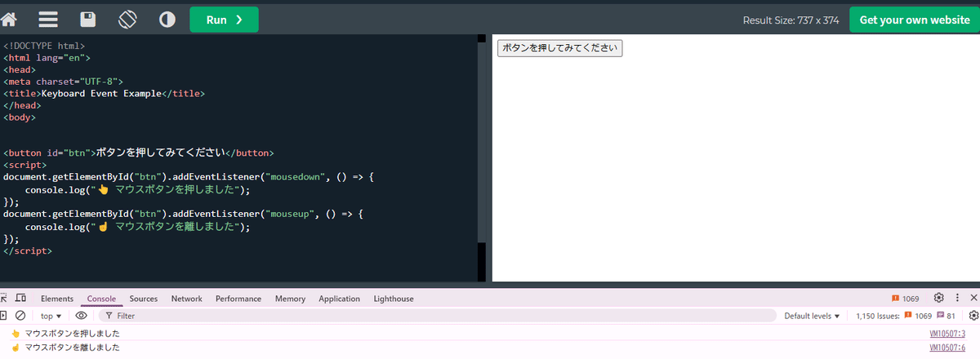Click the 1069 count in the Issues summary

pyautogui.click(x=918, y=316)
